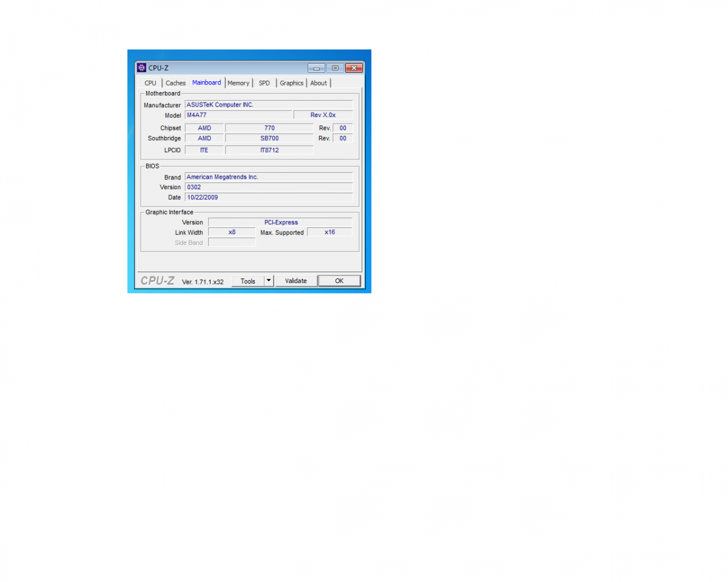Click the chipset vendor AMD value
The image size is (728, 582).
[204, 128]
